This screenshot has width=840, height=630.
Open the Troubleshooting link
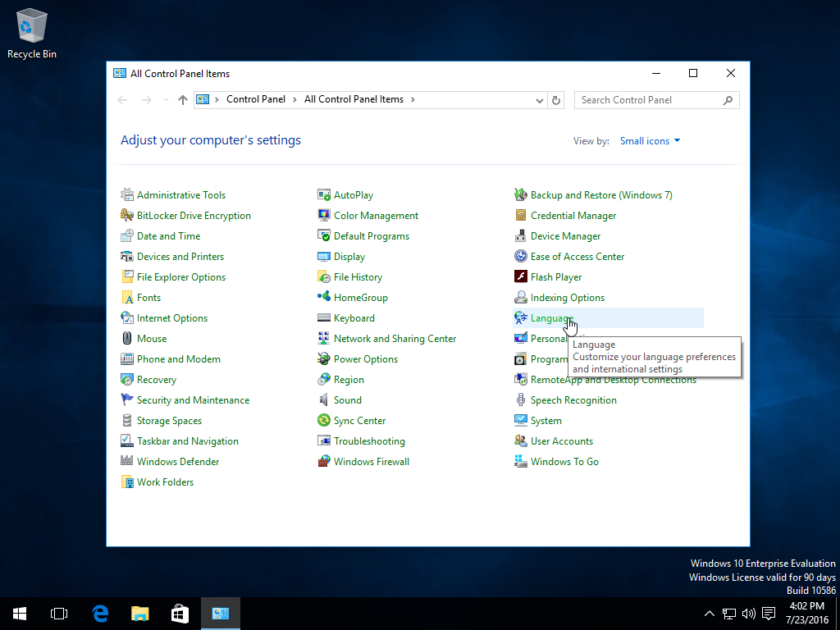coord(369,441)
